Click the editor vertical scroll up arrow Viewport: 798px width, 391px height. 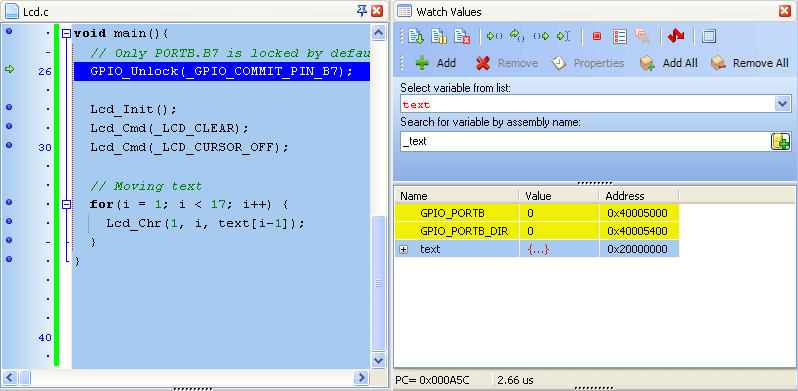tap(378, 33)
